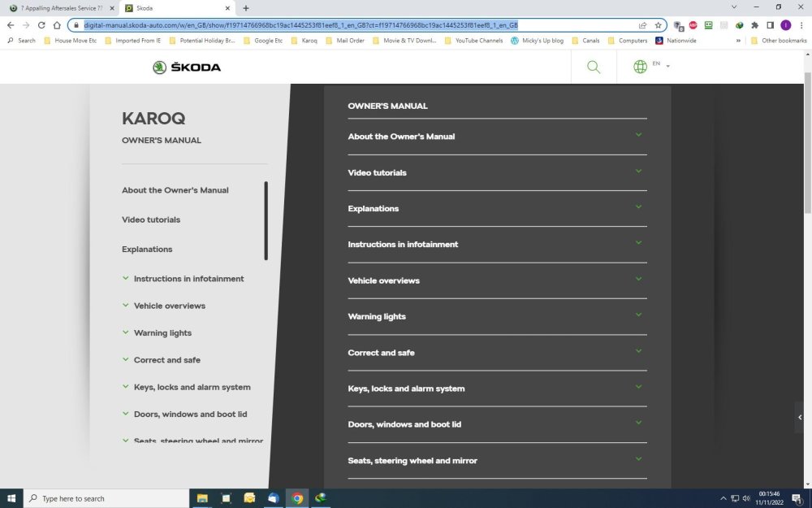Show hidden tray icons arrow
The width and height of the screenshot is (812, 508).
coord(723,499)
